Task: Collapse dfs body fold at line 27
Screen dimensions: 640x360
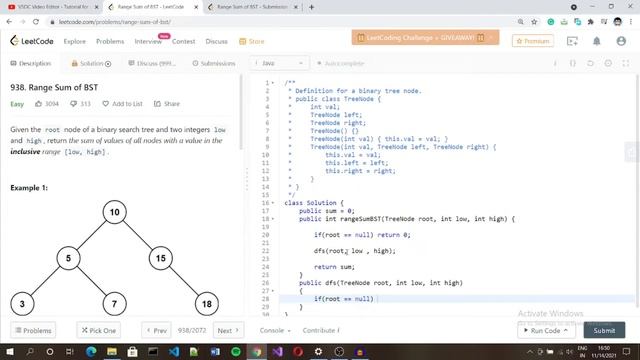Action: click(x=273, y=291)
